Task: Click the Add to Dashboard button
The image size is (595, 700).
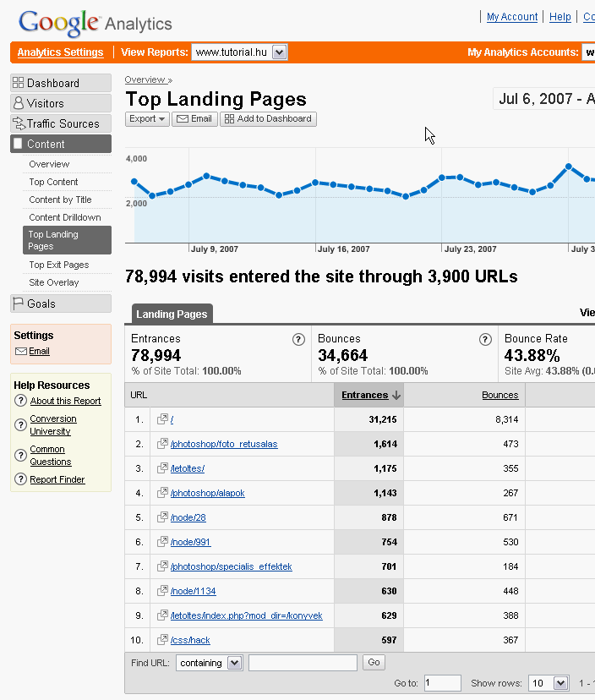Action: point(268,119)
